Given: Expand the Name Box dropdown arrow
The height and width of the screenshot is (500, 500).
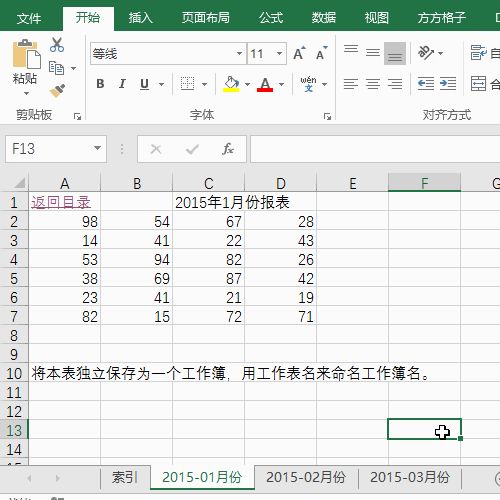Looking at the screenshot, I should coord(97,148).
